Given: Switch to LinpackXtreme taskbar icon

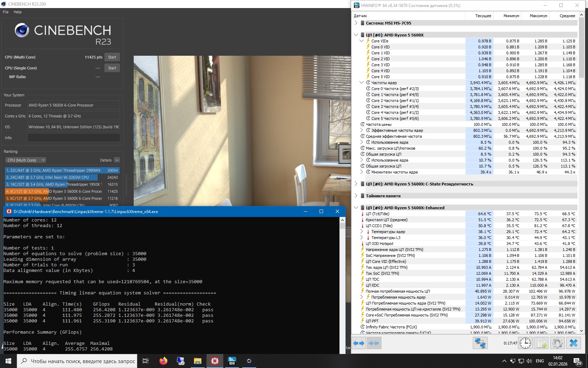Looking at the screenshot, I should click(x=215, y=361).
